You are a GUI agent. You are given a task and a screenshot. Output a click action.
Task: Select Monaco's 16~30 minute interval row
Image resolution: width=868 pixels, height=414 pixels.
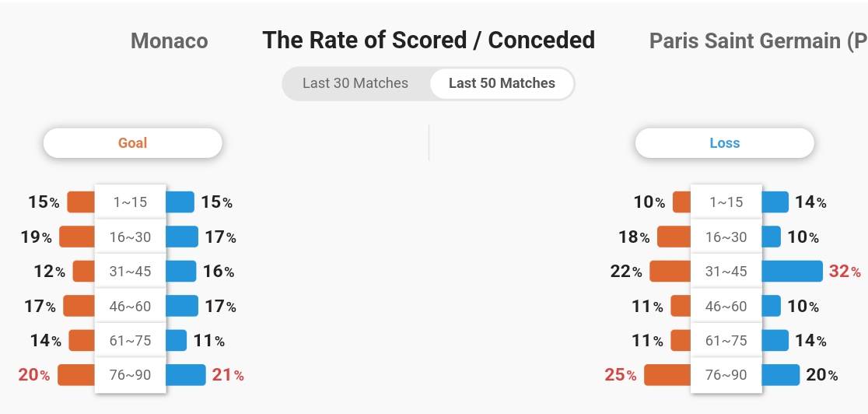130,237
